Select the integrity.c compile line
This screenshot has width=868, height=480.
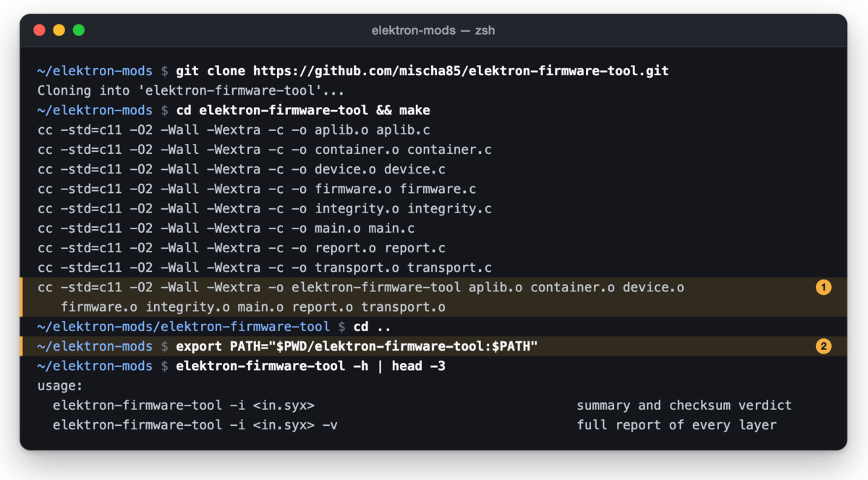pos(265,209)
